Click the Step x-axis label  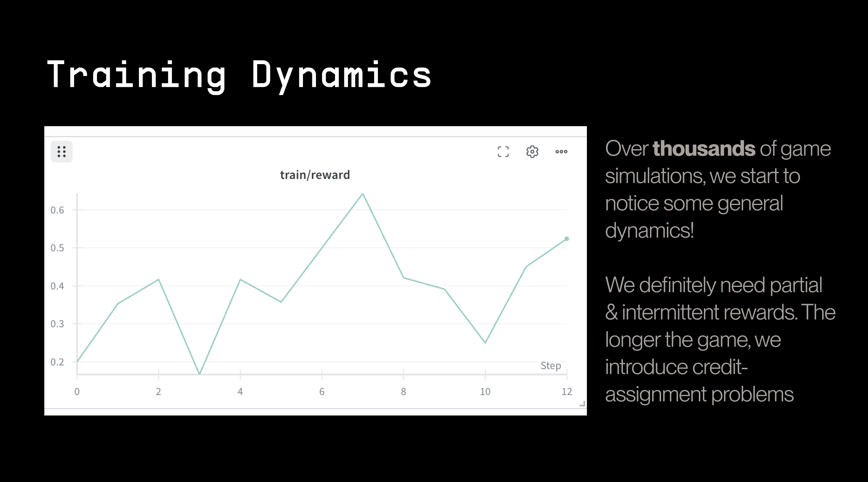coord(551,366)
